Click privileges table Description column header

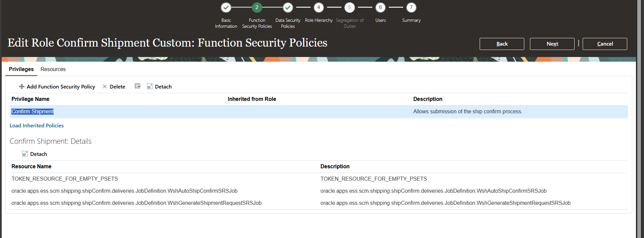coord(428,99)
